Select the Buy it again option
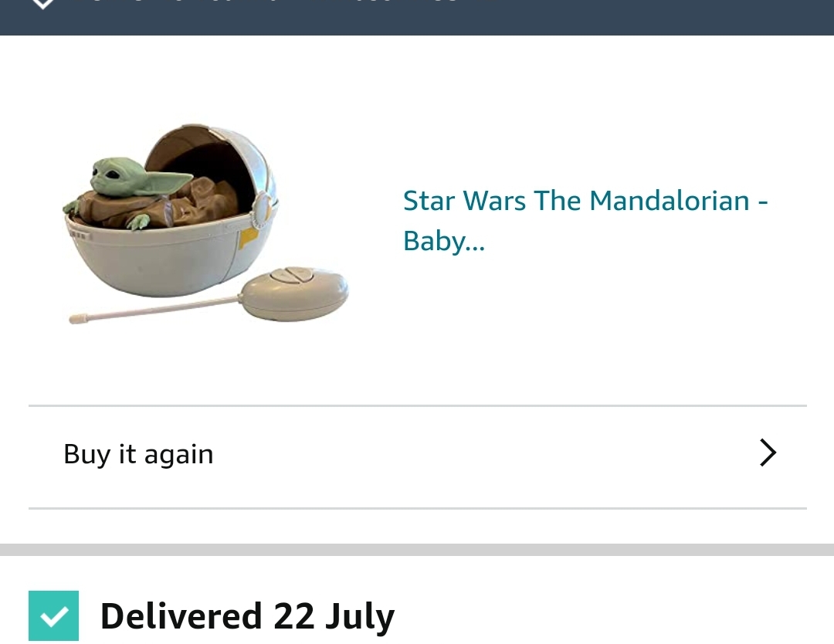This screenshot has width=834, height=644. pos(418,456)
